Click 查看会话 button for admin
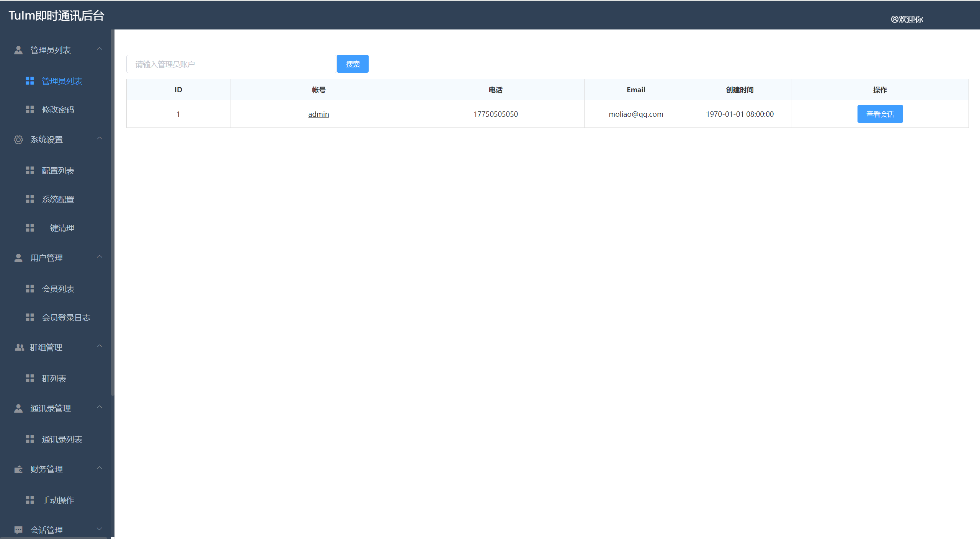 coord(880,114)
